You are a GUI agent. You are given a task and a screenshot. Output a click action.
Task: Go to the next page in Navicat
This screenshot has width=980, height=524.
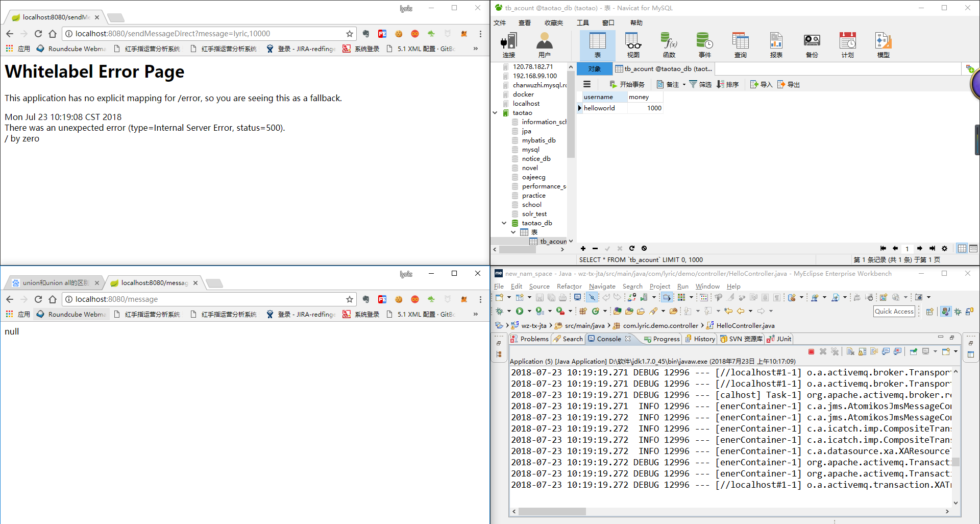pos(920,248)
